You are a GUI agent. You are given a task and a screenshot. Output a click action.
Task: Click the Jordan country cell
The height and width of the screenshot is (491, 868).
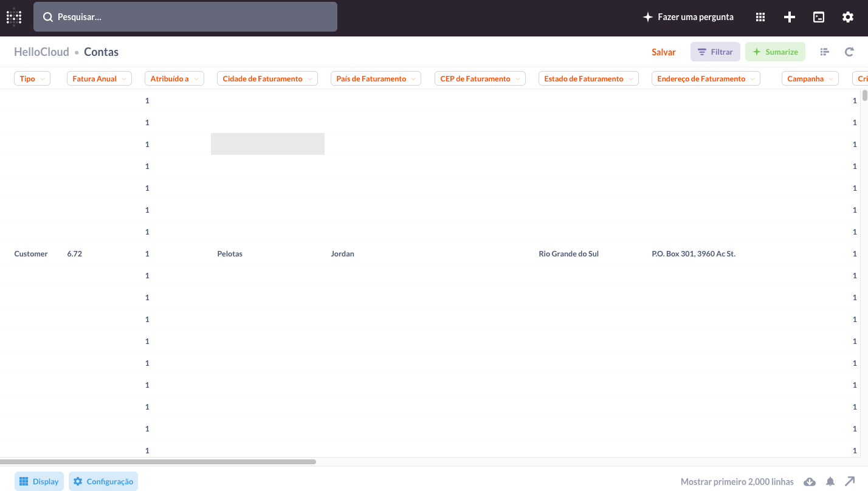pyautogui.click(x=342, y=254)
